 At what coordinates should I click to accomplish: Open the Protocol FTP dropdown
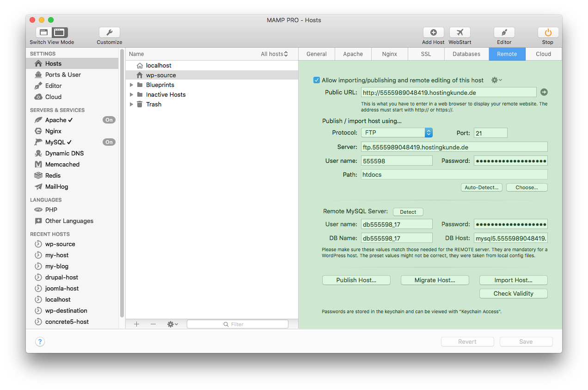click(396, 133)
